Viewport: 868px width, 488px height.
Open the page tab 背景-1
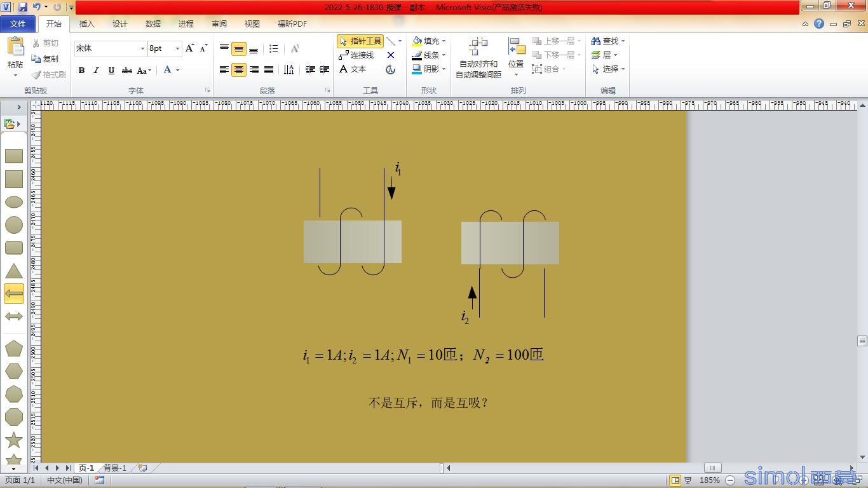(115, 468)
